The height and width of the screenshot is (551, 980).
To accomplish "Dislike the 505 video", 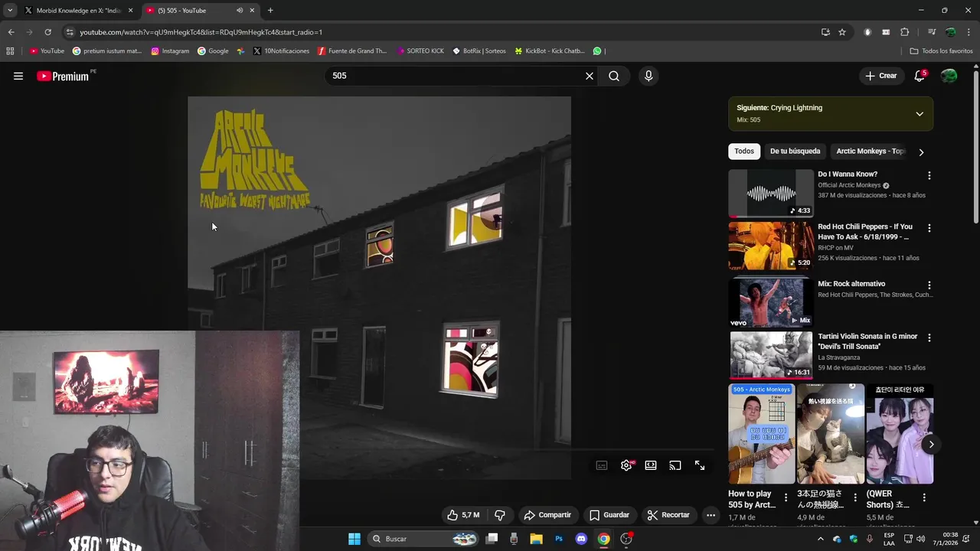I will click(x=500, y=515).
